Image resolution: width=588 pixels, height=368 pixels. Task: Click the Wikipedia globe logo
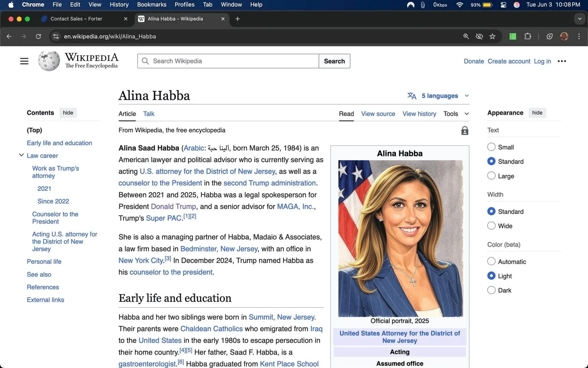click(x=49, y=61)
